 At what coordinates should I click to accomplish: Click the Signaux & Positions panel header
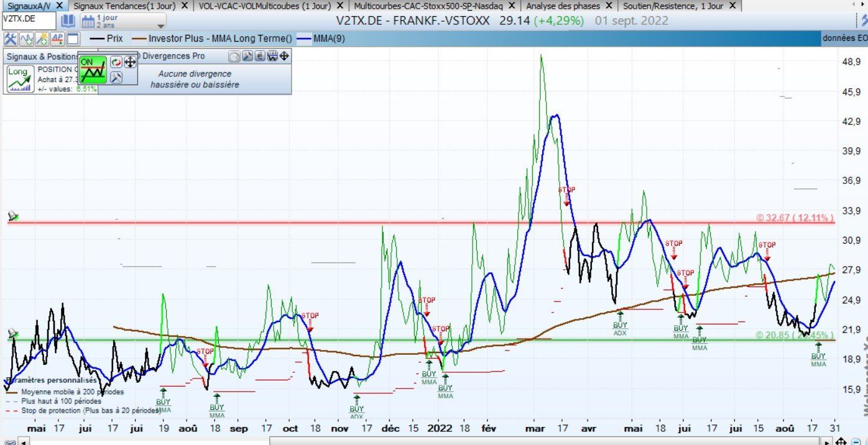point(40,56)
